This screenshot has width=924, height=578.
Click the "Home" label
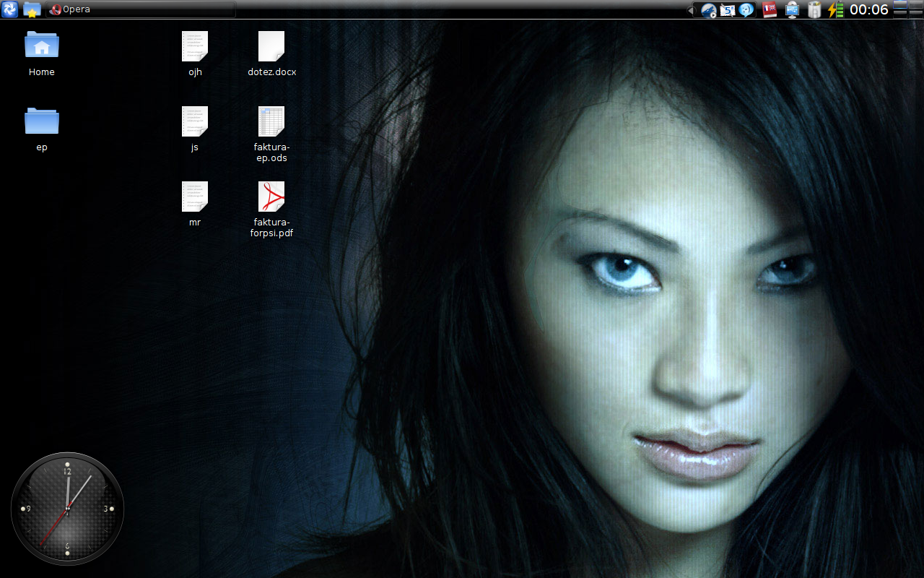coord(42,72)
